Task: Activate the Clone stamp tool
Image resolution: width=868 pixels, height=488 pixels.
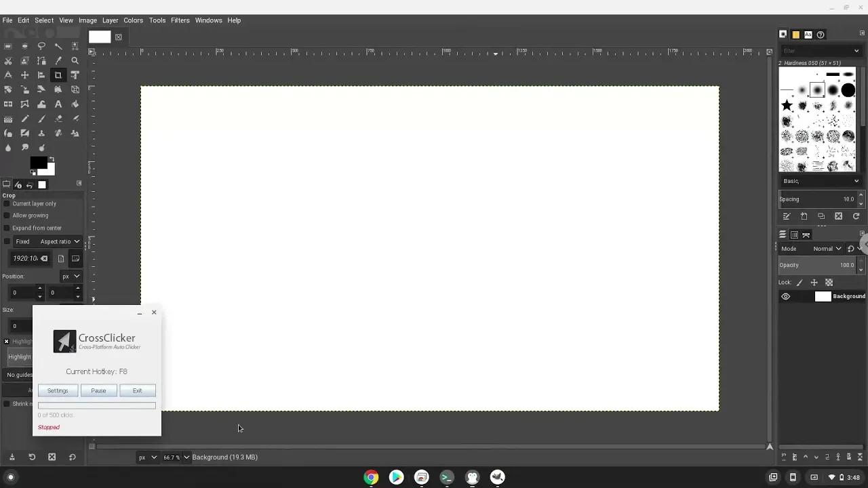Action: 41,133
